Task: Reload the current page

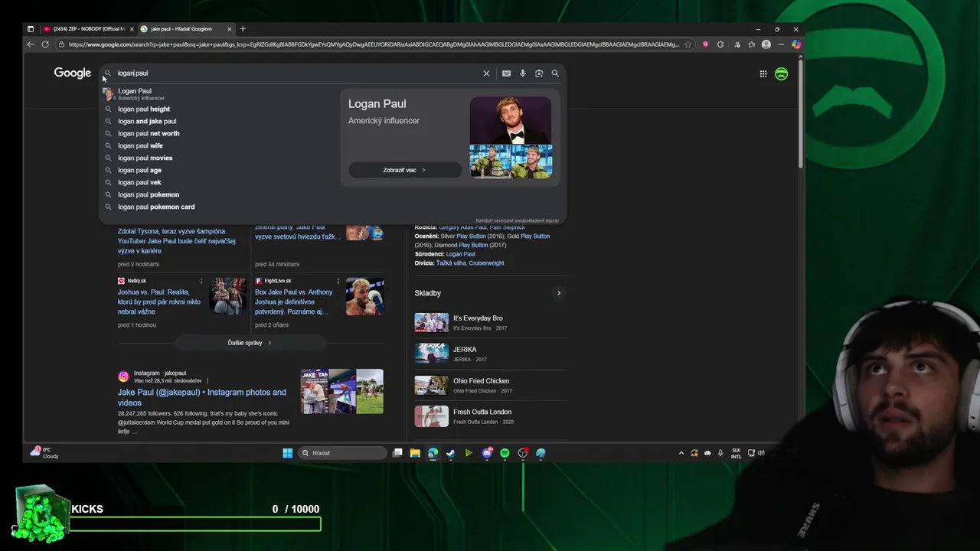Action: [45, 44]
